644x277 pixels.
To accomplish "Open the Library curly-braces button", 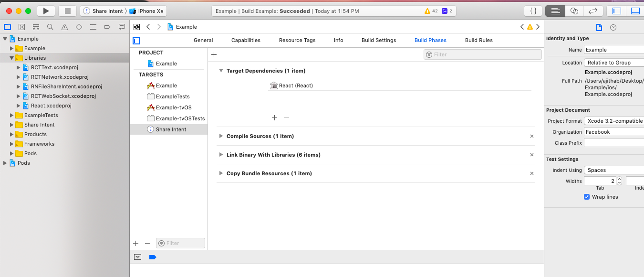I will pos(533,11).
